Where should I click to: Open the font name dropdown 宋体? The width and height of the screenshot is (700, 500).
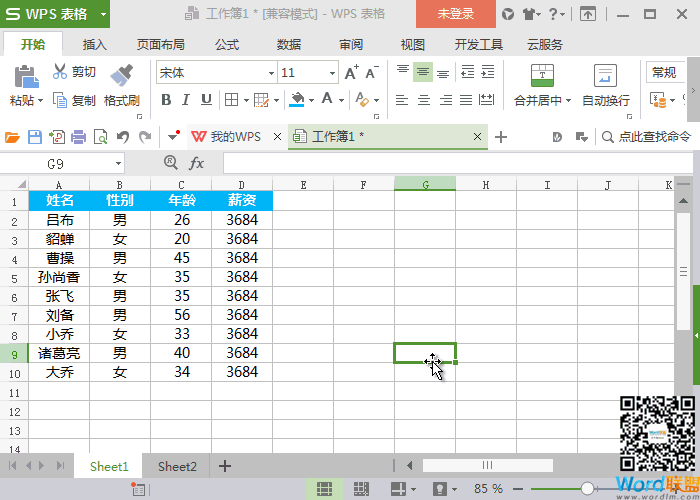click(271, 73)
